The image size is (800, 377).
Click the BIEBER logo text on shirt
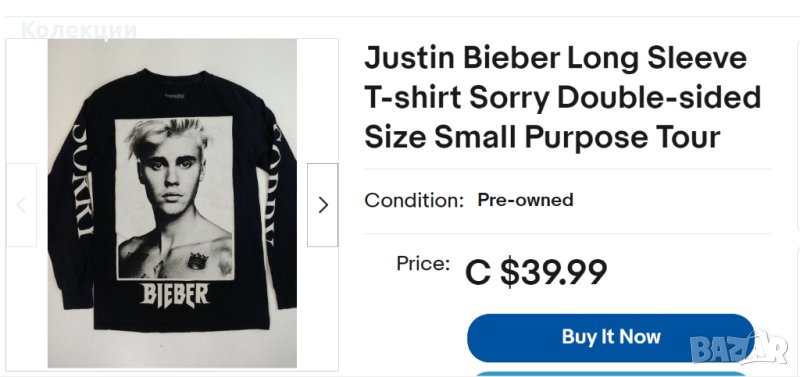174,295
